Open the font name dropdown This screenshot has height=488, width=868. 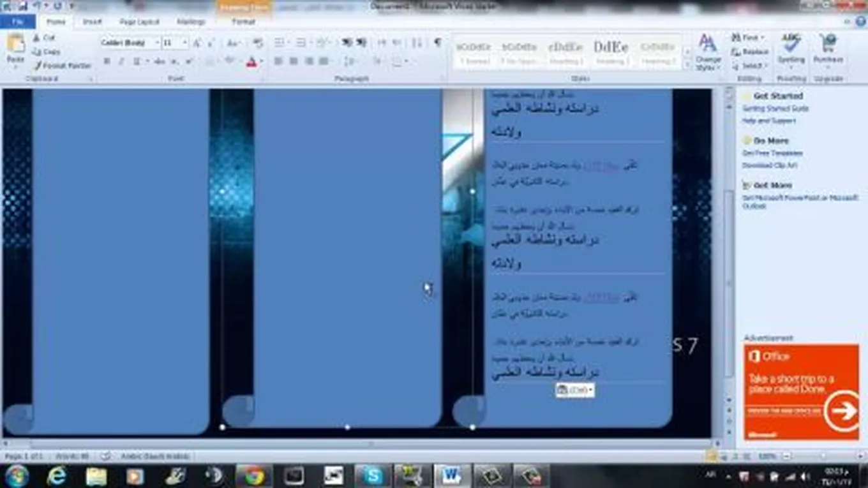[x=156, y=43]
